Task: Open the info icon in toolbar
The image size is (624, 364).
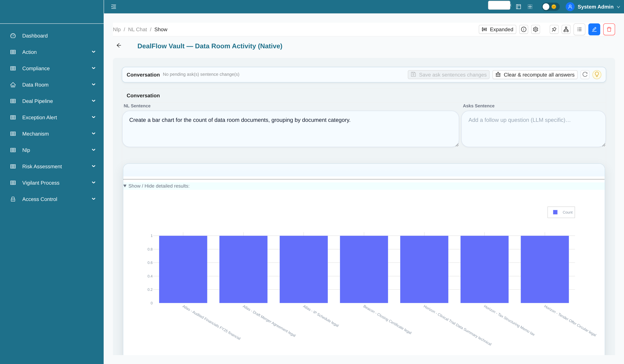Action: 524,30
